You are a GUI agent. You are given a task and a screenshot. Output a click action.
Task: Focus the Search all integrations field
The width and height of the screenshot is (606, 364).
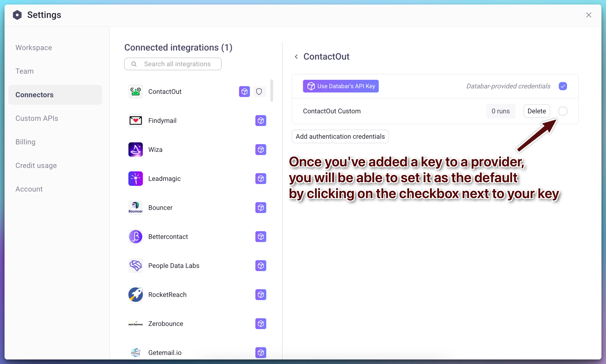click(173, 64)
